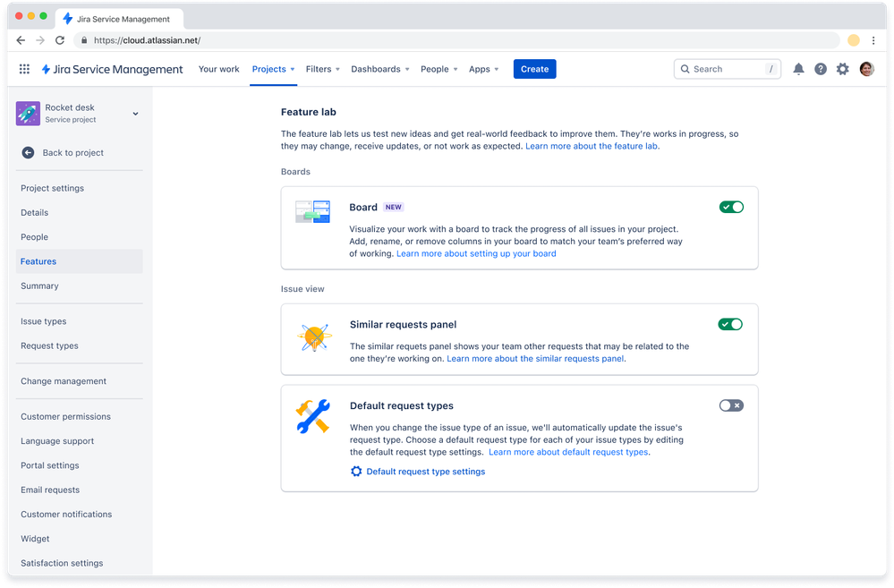Open the People dropdown in top nav
The width and height of the screenshot is (894, 588).
pyautogui.click(x=439, y=69)
